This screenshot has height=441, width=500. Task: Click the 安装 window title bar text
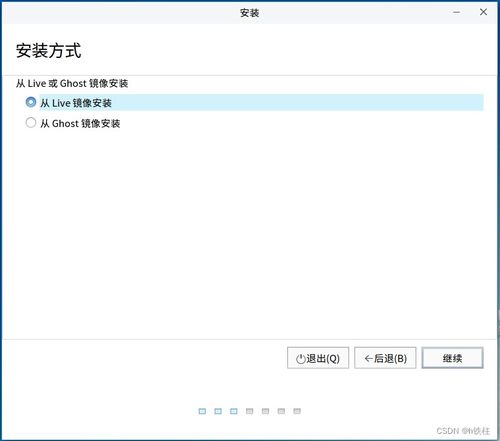pos(250,13)
